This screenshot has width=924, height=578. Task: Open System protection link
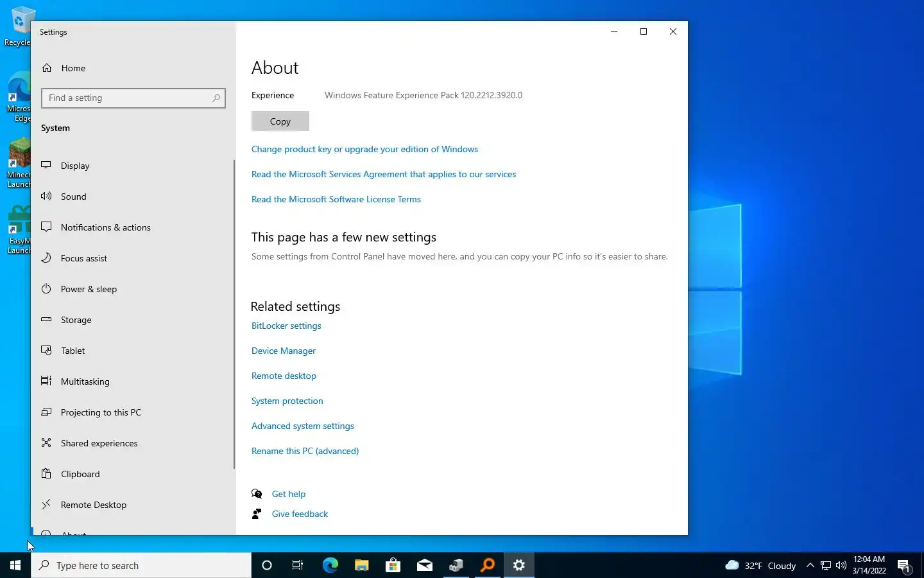(287, 401)
